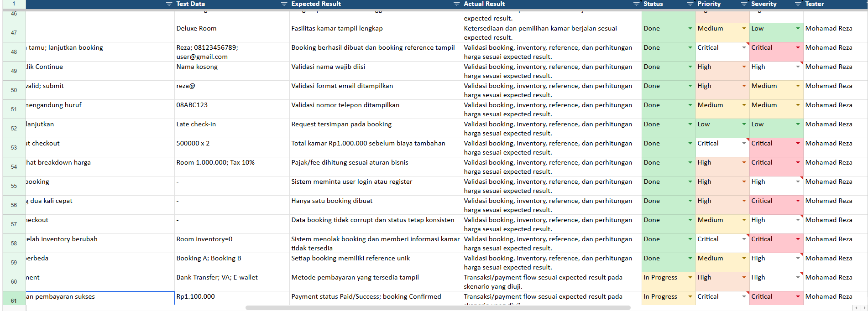Open Severity Low dropdown in row 47
Image resolution: width=868 pixels, height=311 pixels.
point(798,28)
